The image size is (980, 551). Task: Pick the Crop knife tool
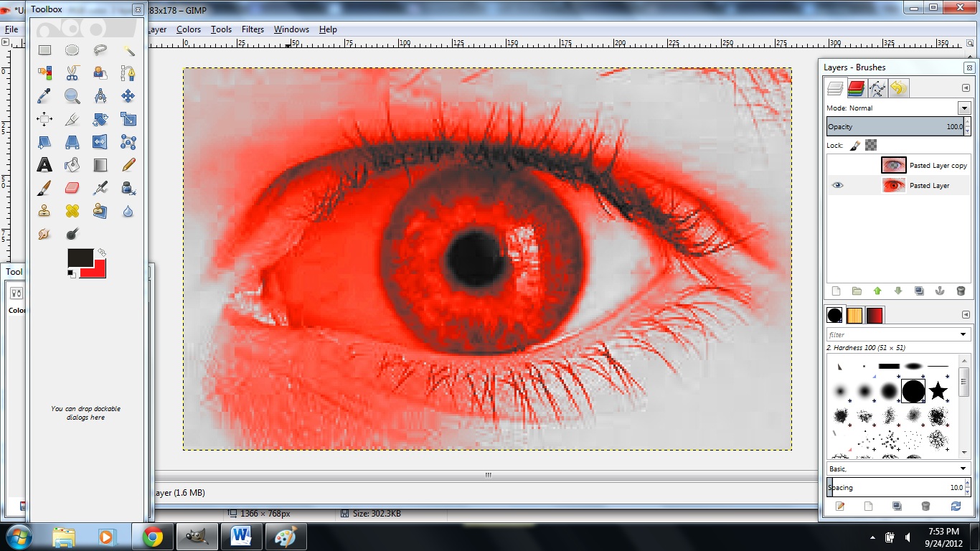coord(72,119)
